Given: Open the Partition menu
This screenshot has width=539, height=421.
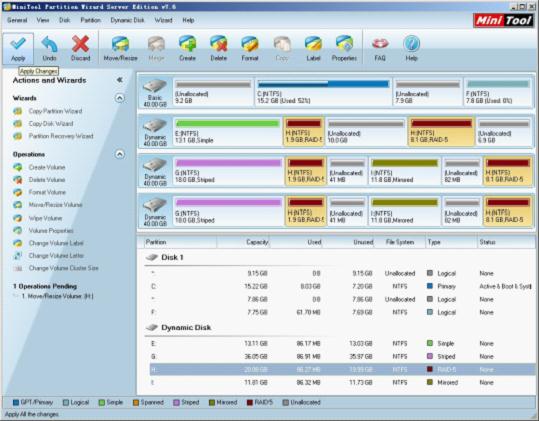Looking at the screenshot, I should point(90,20).
